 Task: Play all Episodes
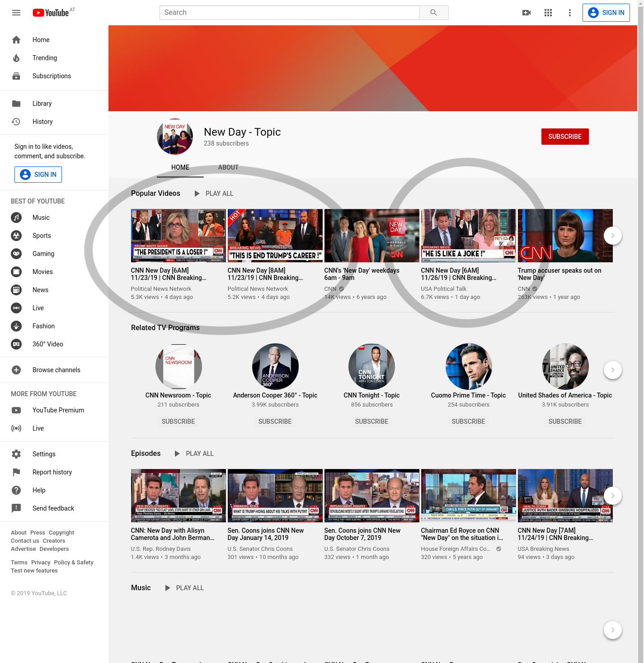click(194, 454)
